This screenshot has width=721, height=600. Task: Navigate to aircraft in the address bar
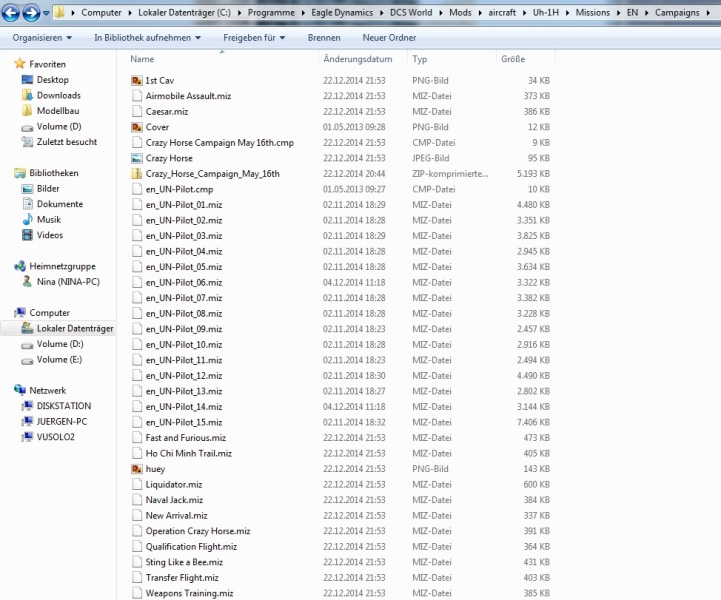pos(502,12)
